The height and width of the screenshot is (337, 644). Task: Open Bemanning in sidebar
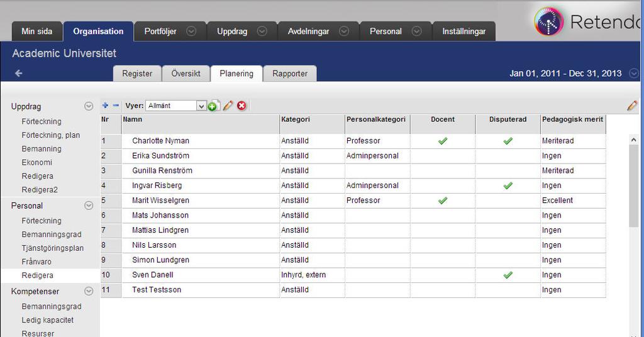(x=42, y=148)
